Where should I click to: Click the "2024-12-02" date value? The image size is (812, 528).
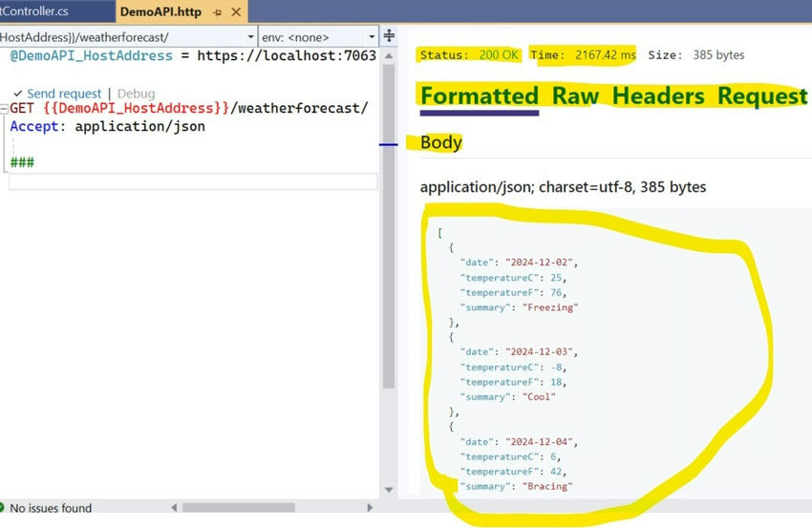(539, 263)
